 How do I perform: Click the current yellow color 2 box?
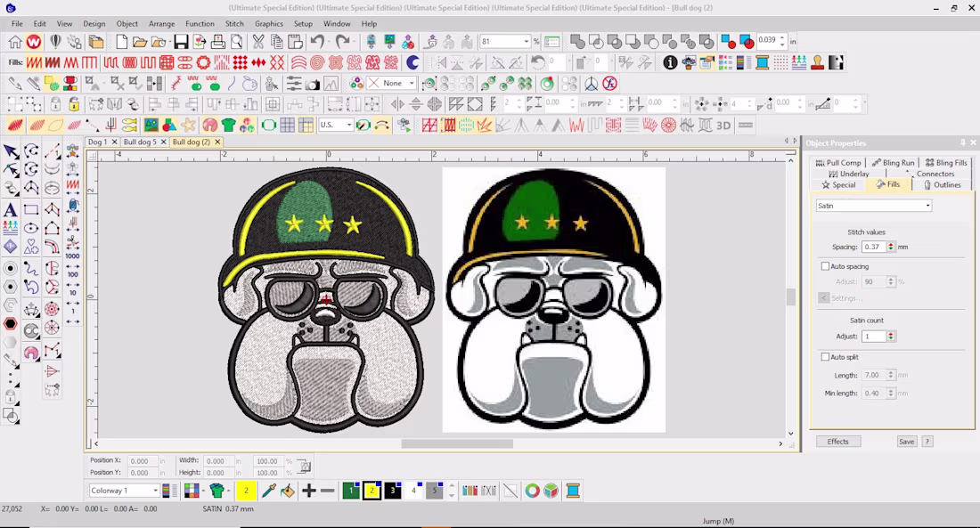246,491
